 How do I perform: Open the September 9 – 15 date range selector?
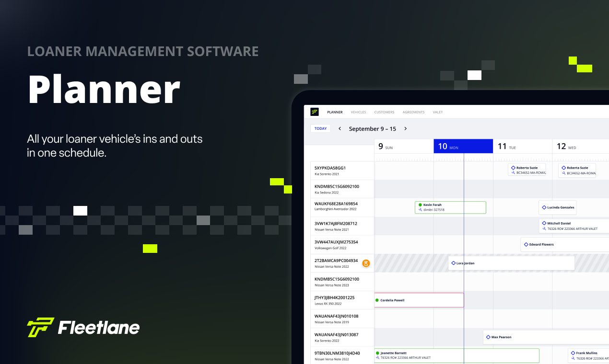coord(373,128)
